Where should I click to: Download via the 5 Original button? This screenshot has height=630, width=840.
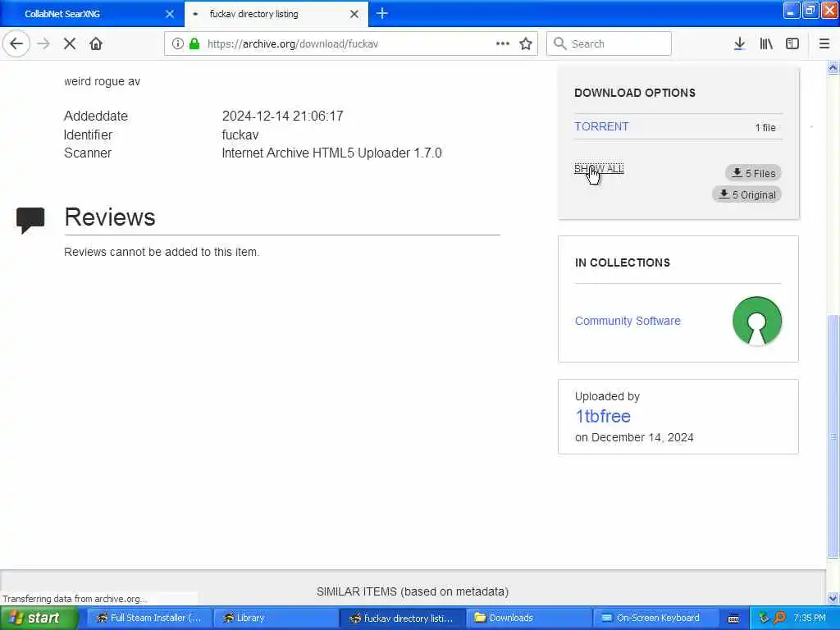click(x=747, y=194)
